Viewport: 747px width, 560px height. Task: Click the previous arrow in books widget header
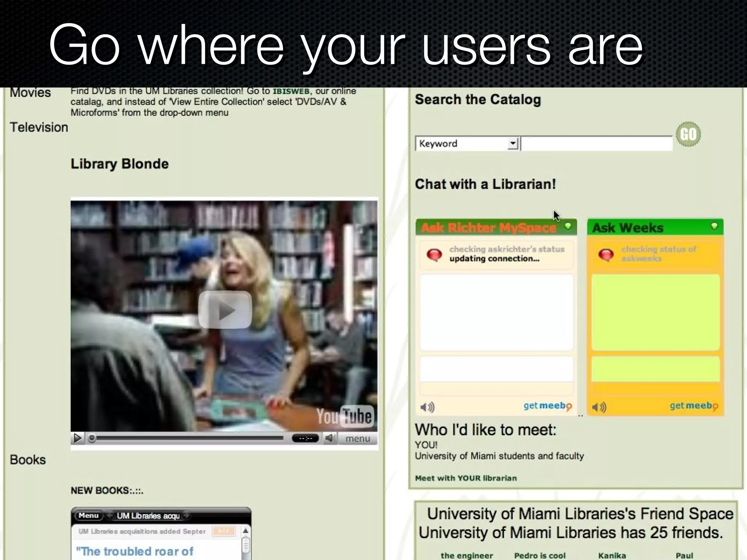[109, 516]
